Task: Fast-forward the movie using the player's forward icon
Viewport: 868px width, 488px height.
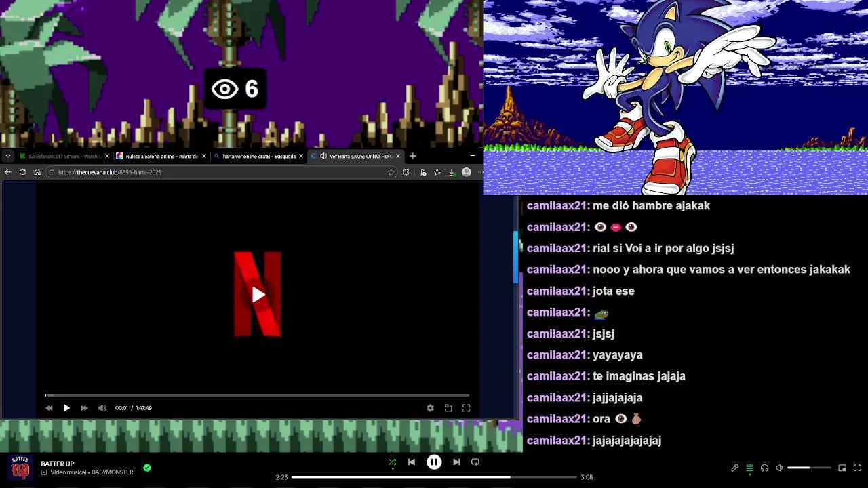Action: [x=84, y=408]
